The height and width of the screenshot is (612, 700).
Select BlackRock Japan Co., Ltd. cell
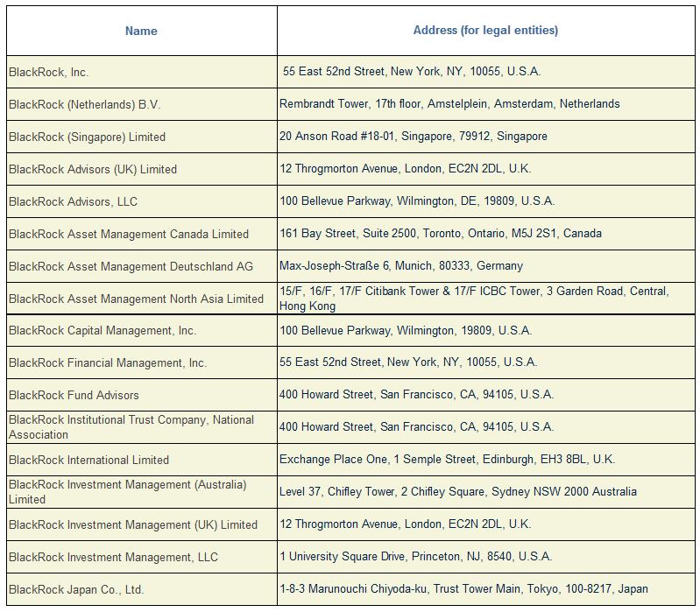click(142, 589)
